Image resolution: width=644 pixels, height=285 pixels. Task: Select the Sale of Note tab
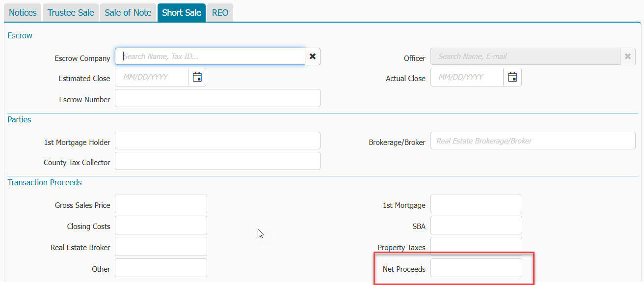(128, 13)
